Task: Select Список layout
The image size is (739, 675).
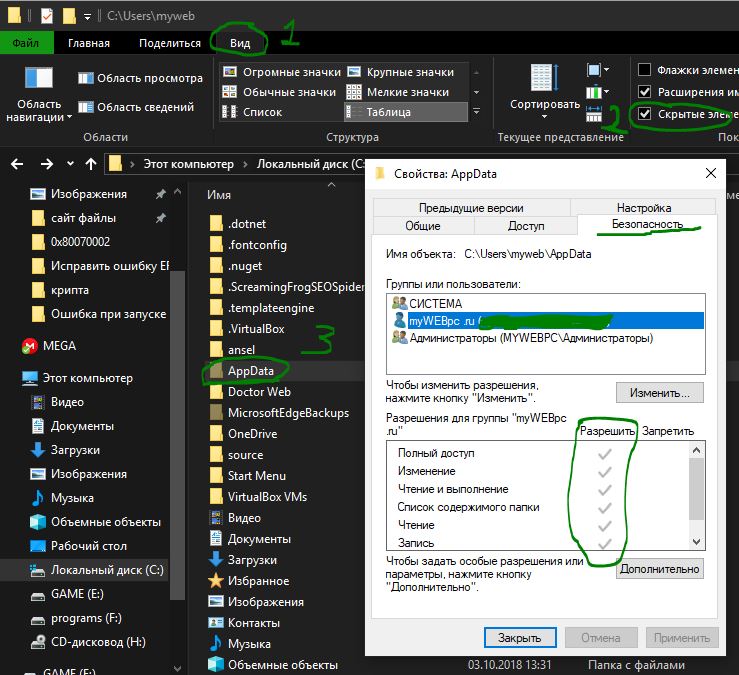Action: pyautogui.click(x=252, y=112)
